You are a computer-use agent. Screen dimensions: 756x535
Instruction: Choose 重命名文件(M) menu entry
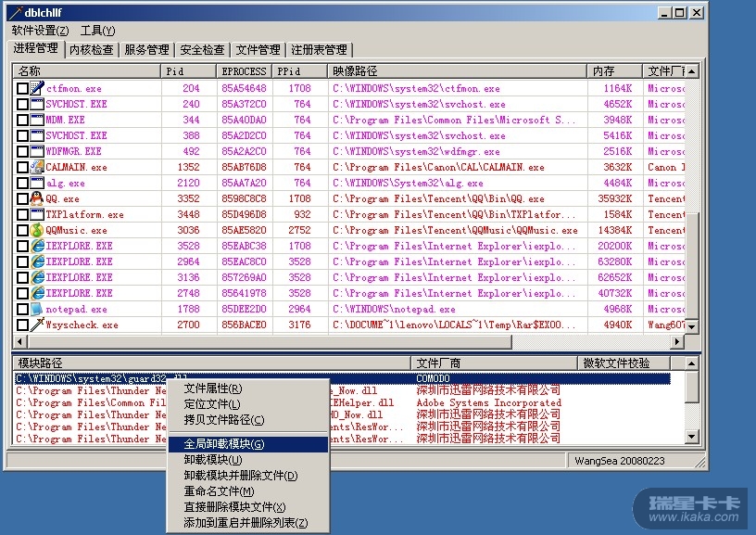click(248, 491)
